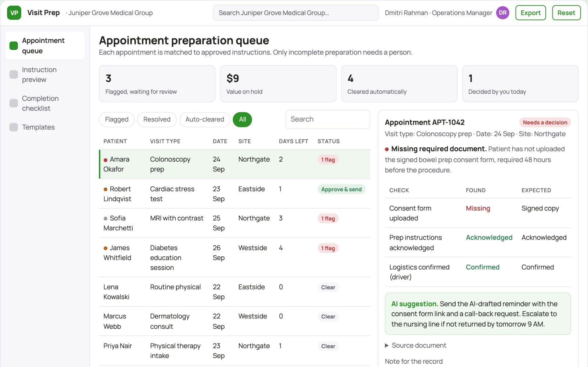The width and height of the screenshot is (588, 367).
Task: Click Clear status for Priya Nair
Action: click(328, 346)
